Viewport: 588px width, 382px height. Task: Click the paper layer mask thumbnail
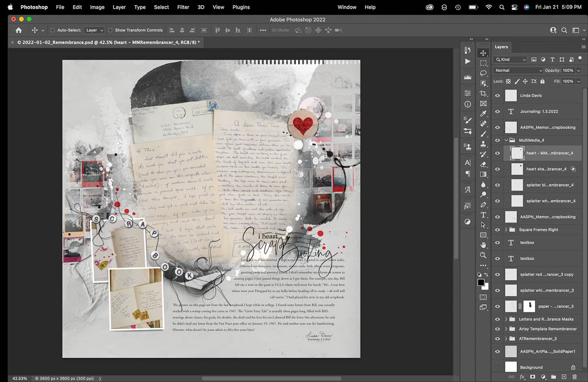[x=529, y=306]
